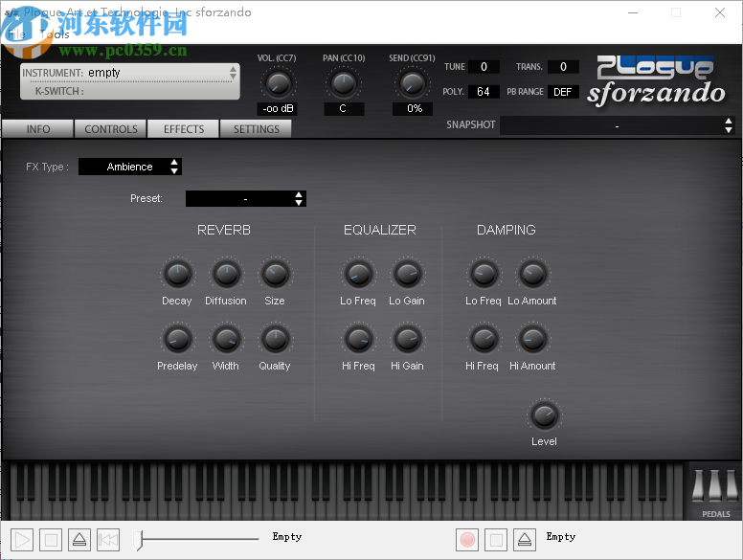The width and height of the screenshot is (743, 560).
Task: Switch to the CONTROLS tab
Action: point(111,129)
